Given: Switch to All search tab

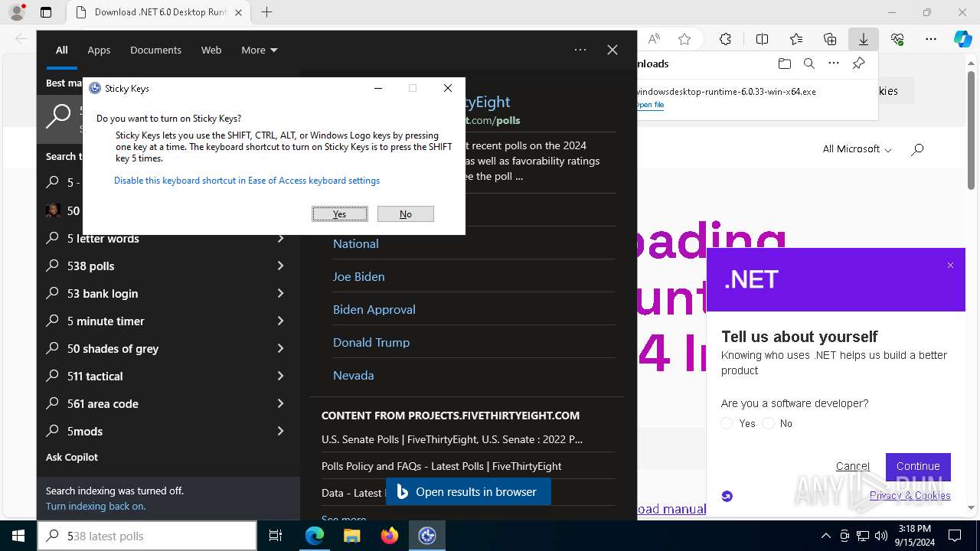Looking at the screenshot, I should 62,50.
